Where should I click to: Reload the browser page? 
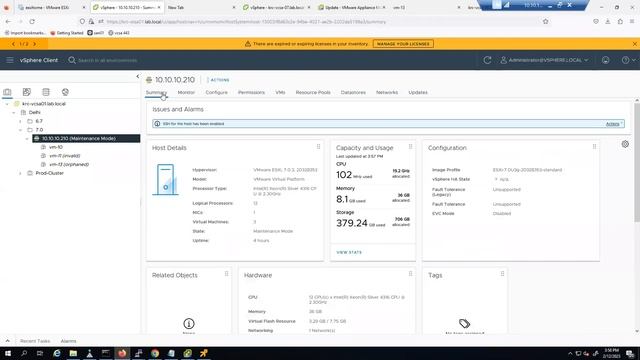pos(32,22)
